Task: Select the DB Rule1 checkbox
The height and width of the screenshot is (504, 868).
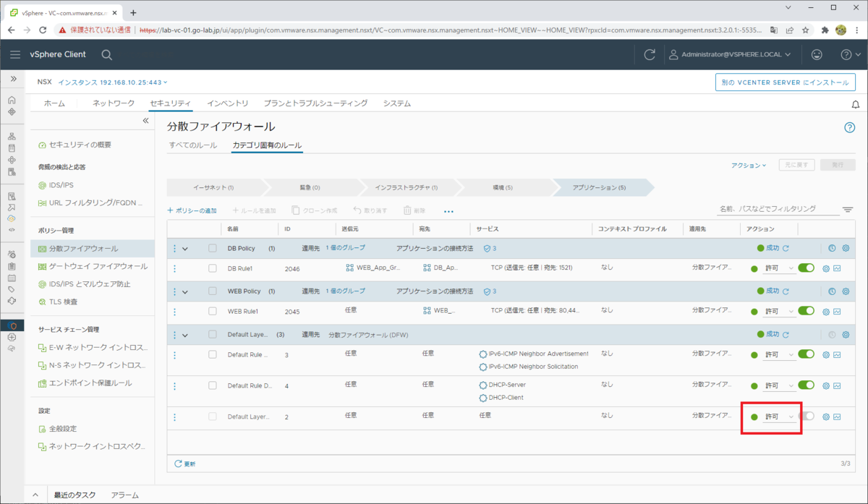Action: 213,268
